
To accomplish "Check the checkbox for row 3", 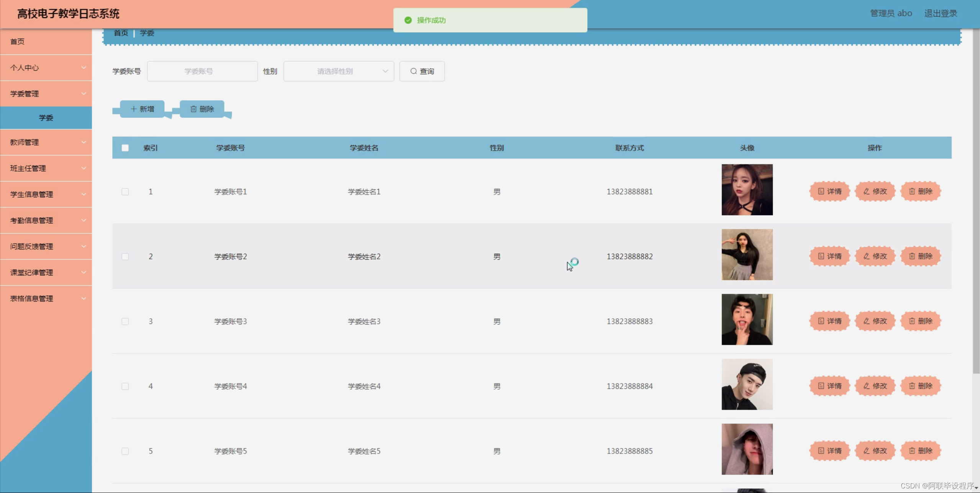I will (x=125, y=321).
